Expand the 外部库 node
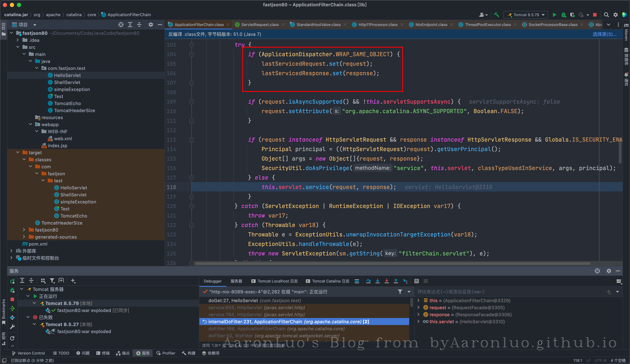This screenshot has height=364, width=630. pyautogui.click(x=11, y=251)
